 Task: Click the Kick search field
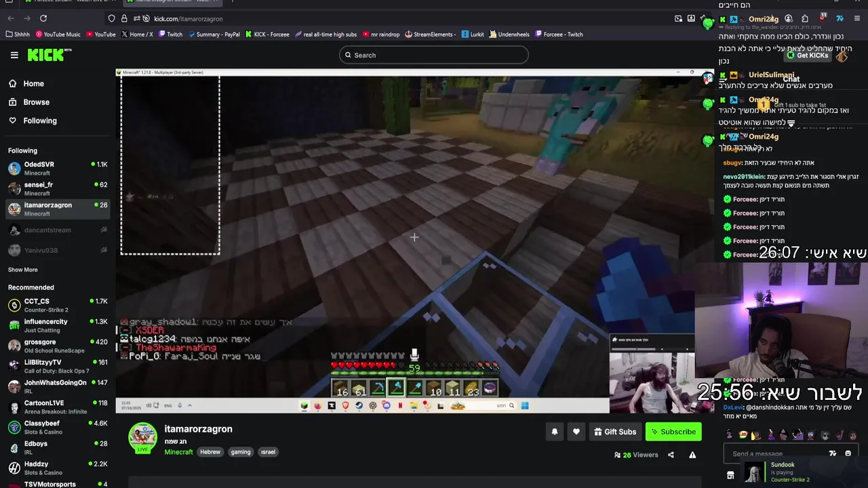tap(433, 55)
